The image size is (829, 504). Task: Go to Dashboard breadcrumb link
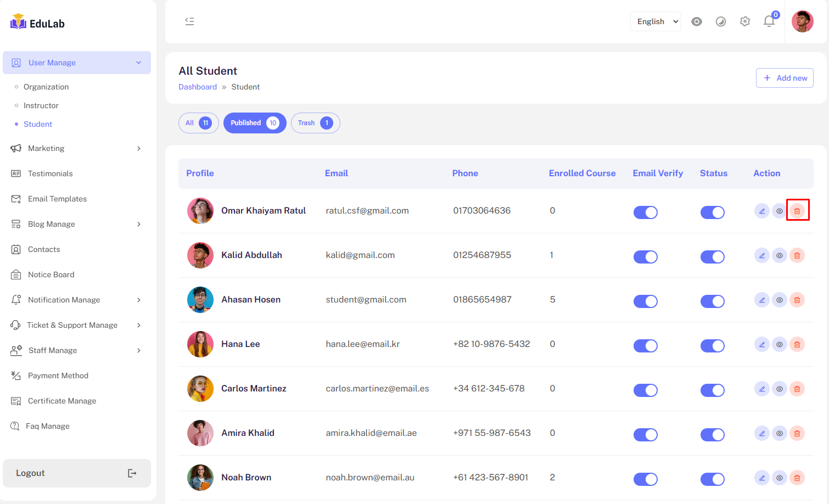(x=198, y=87)
